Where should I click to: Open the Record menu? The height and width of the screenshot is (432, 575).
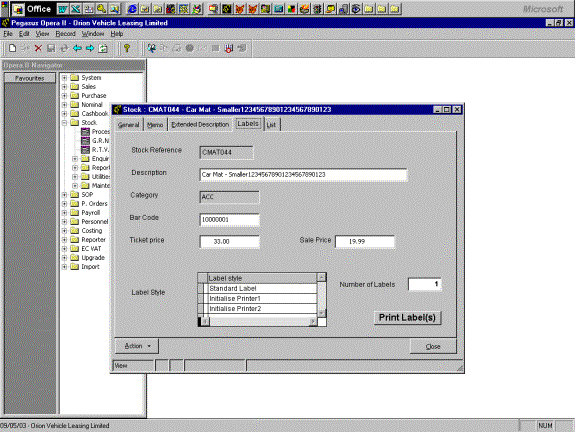click(x=65, y=34)
